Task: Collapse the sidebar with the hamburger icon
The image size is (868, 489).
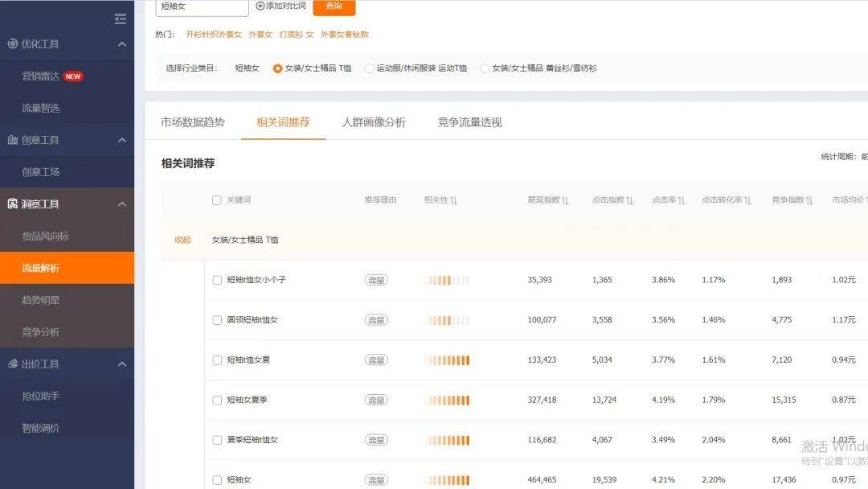Action: pyautogui.click(x=121, y=18)
